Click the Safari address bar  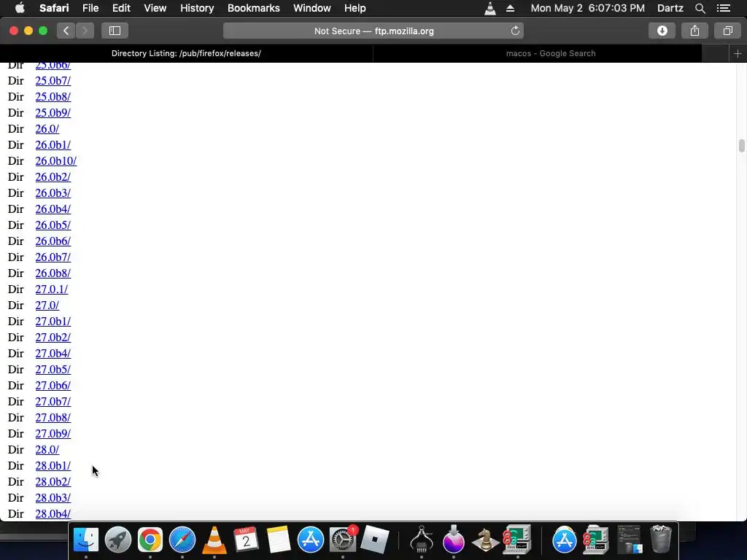(x=373, y=31)
